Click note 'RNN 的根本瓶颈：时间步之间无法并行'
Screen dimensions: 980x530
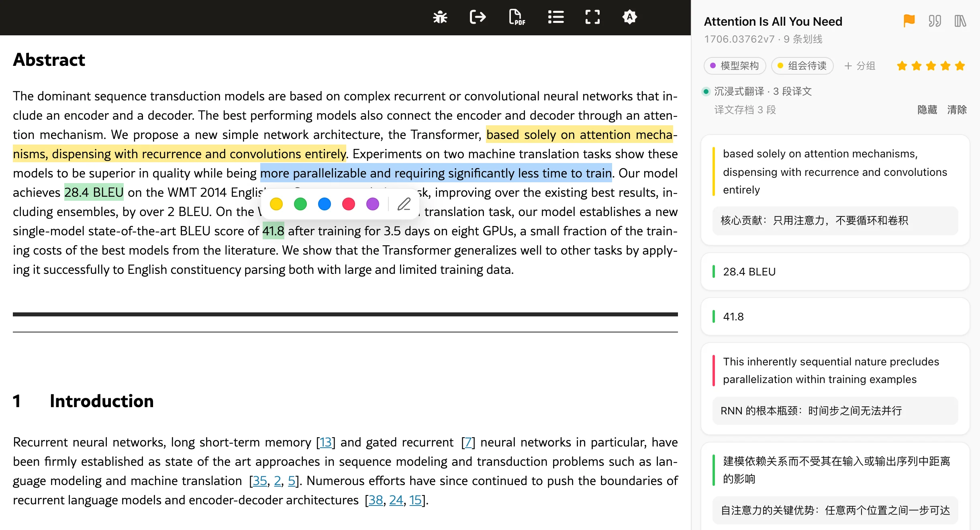[x=835, y=411]
